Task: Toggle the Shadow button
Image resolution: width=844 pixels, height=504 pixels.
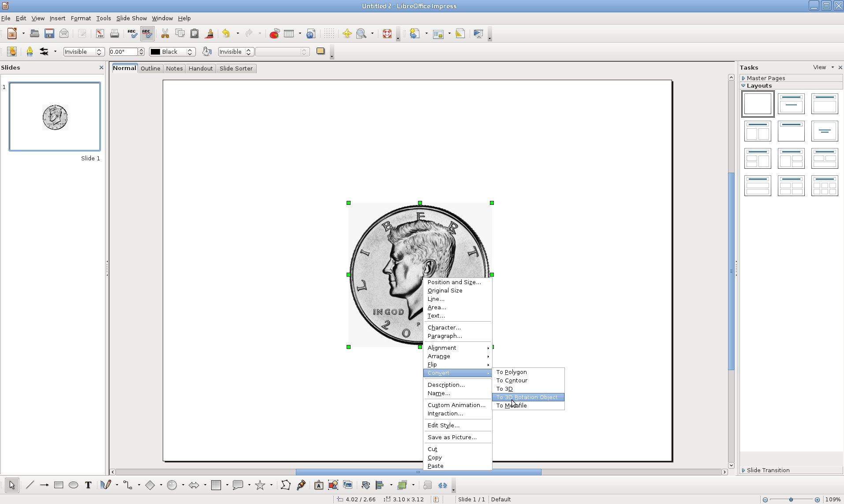Action: [x=321, y=51]
